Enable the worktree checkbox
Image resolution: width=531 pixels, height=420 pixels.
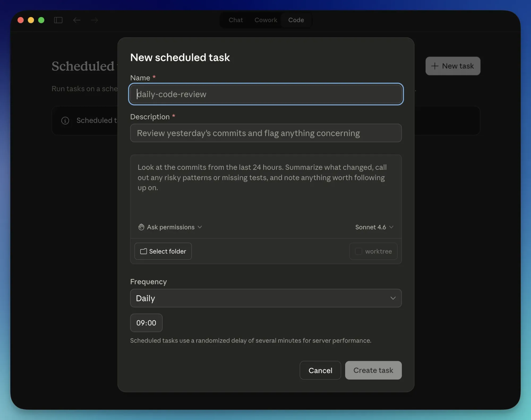point(358,251)
